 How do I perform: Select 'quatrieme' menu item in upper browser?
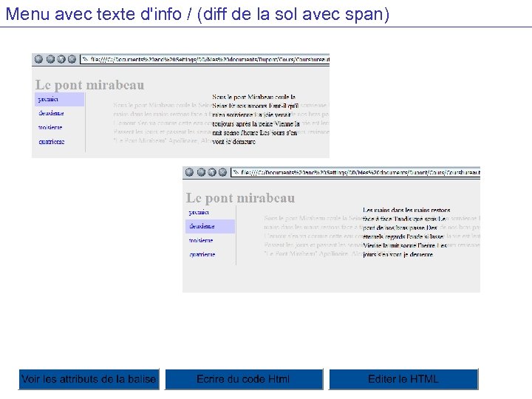pos(52,142)
